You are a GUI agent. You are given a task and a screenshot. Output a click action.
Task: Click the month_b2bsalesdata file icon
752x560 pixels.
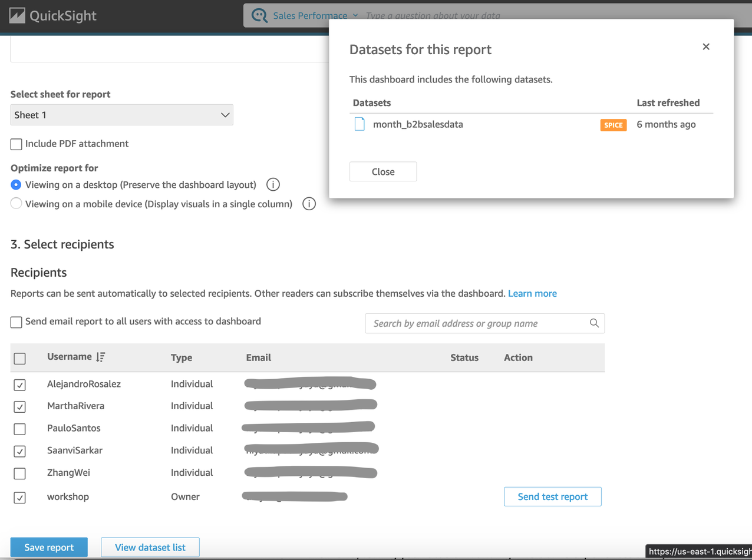click(x=359, y=124)
